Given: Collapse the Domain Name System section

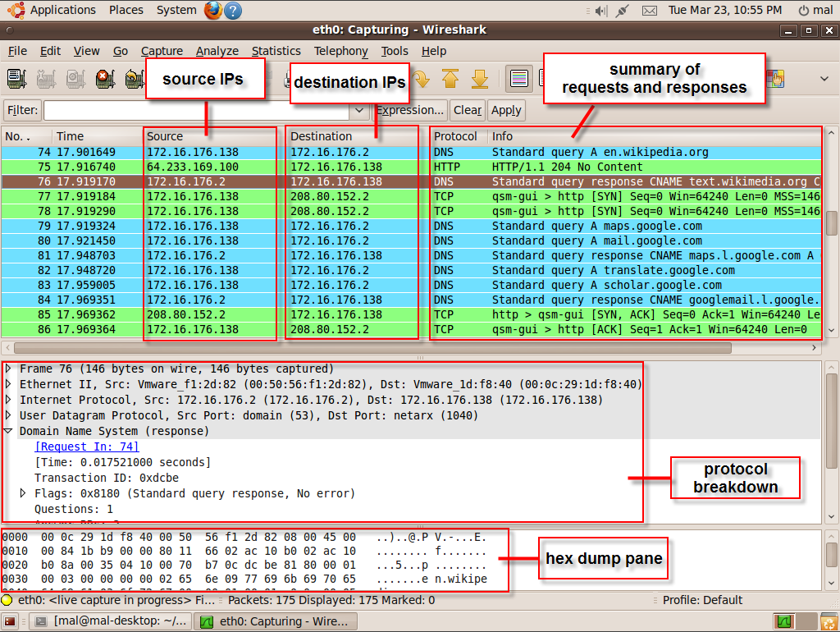Looking at the screenshot, I should (9, 431).
